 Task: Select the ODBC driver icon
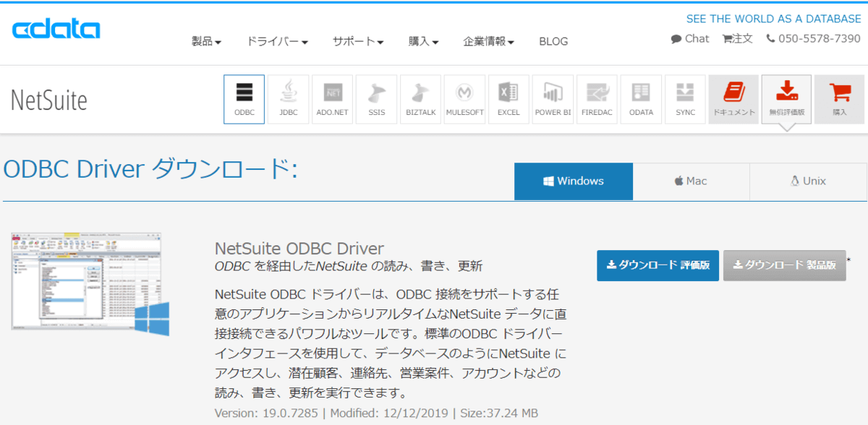(x=244, y=99)
